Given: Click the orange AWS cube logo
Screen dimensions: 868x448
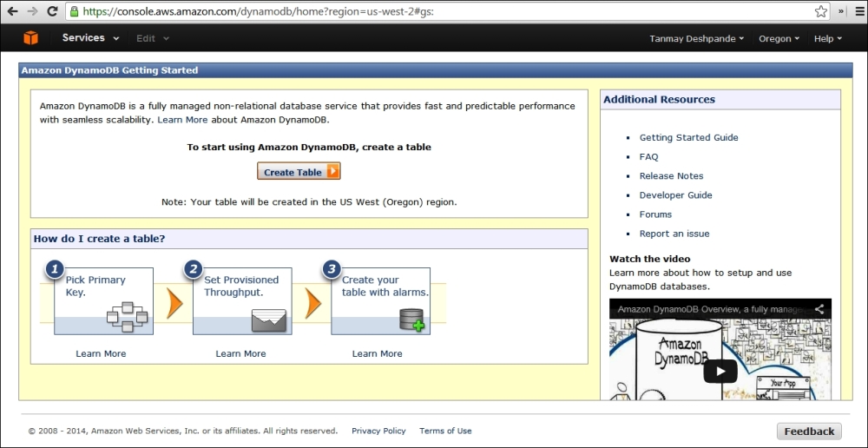Looking at the screenshot, I should 30,38.
